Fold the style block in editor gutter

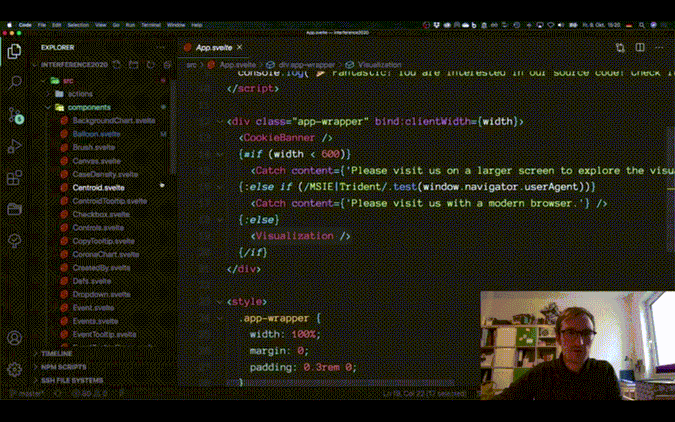coord(220,302)
